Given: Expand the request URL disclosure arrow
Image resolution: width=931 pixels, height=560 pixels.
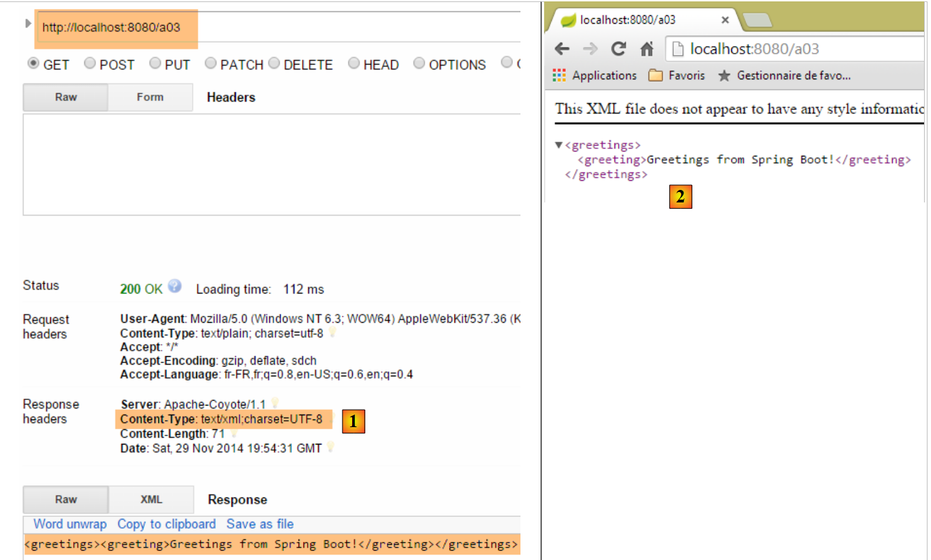Looking at the screenshot, I should (29, 24).
